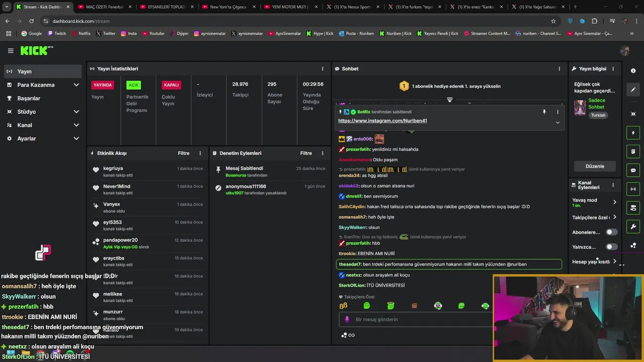Click the screen capture icon in right sidebar

point(633,114)
